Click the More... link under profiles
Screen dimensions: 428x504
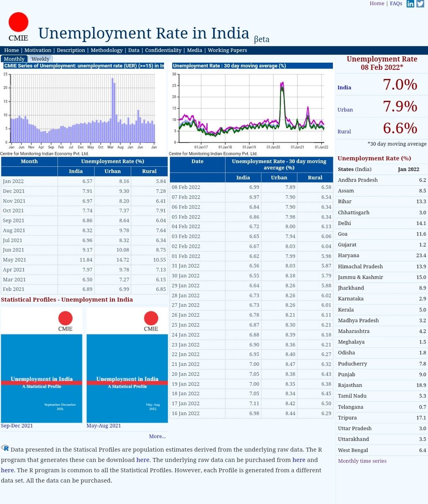(x=157, y=436)
